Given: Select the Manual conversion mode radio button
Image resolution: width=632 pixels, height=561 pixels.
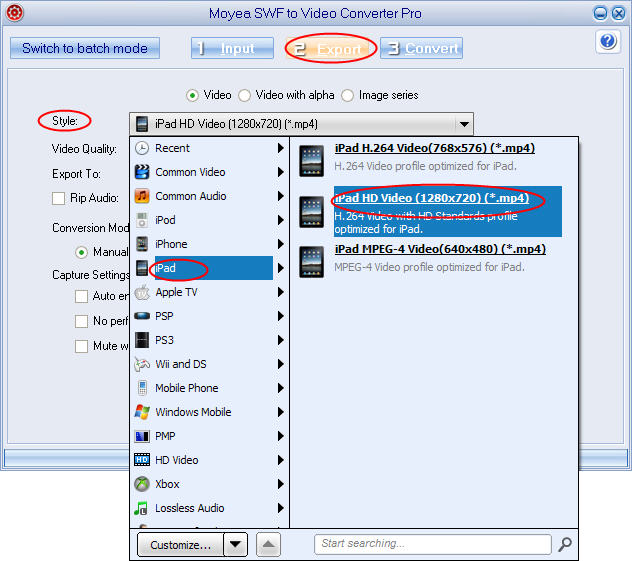Looking at the screenshot, I should pyautogui.click(x=81, y=253).
